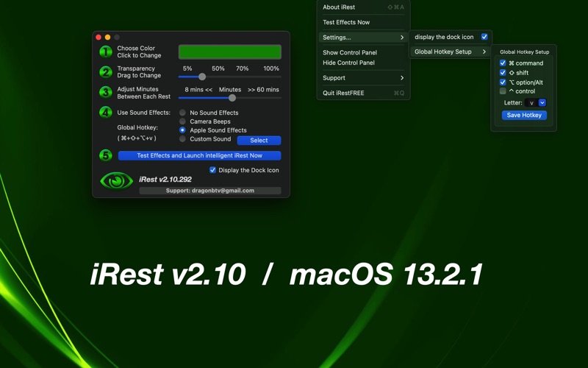This screenshot has width=588, height=368.
Task: Click the 100% transparency label
Action: (x=270, y=68)
